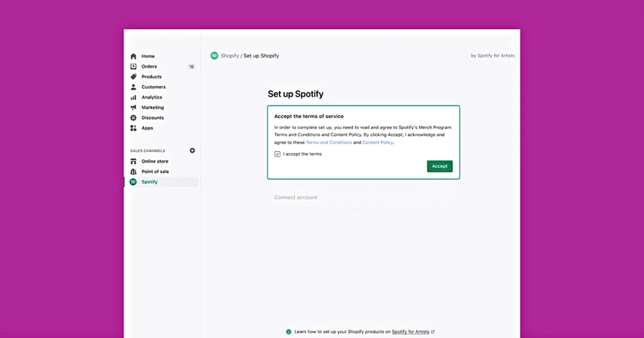The width and height of the screenshot is (644, 338).
Task: Open the Customers person icon
Action: click(x=134, y=87)
